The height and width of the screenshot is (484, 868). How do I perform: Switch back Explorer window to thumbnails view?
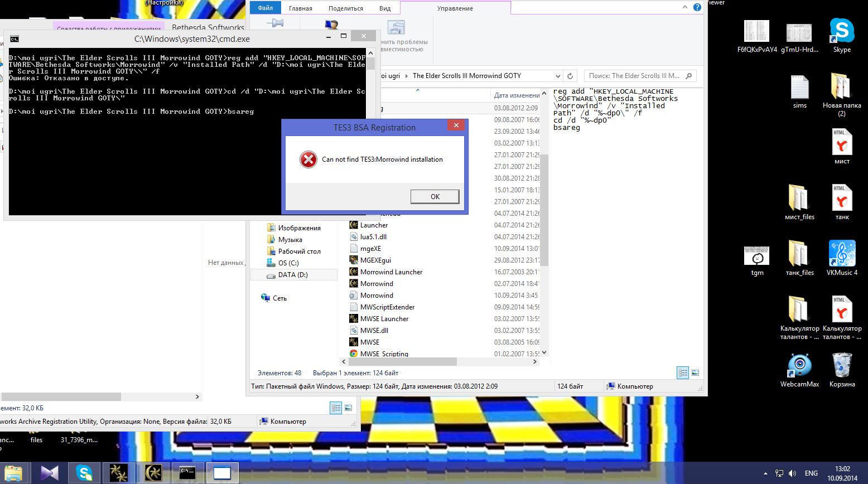pyautogui.click(x=348, y=408)
